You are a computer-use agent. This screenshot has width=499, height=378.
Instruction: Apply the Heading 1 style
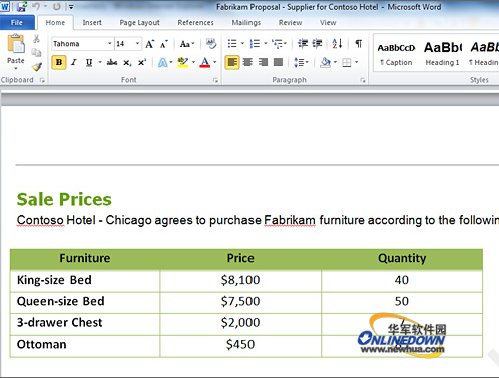pos(442,54)
